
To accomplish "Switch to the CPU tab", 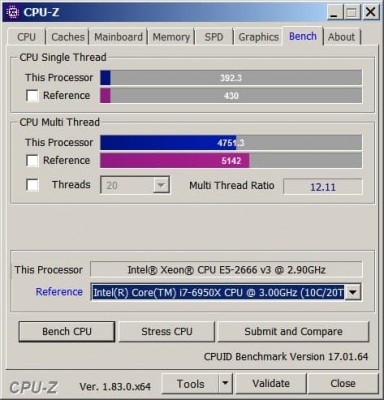I will [x=26, y=37].
